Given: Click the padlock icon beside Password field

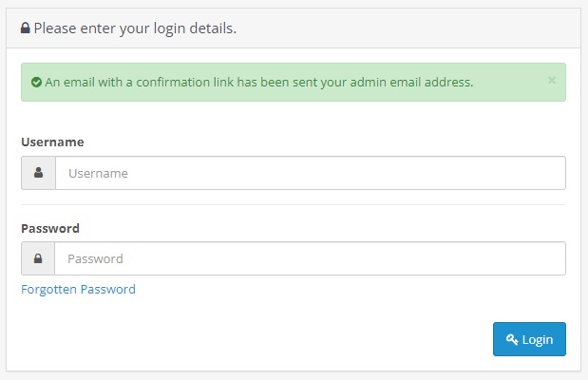Looking at the screenshot, I should (x=38, y=258).
